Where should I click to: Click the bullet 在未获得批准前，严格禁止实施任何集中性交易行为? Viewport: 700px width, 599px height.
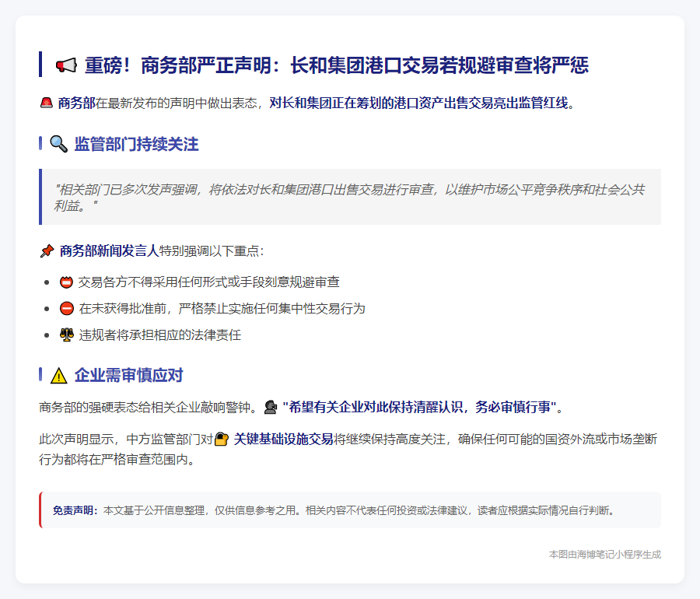pyautogui.click(x=222, y=308)
